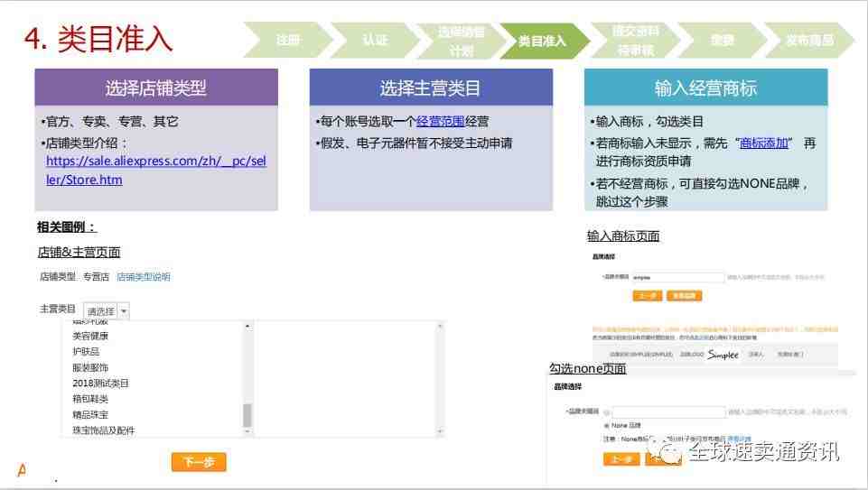Select 服装服饰 in category list

[x=90, y=367]
